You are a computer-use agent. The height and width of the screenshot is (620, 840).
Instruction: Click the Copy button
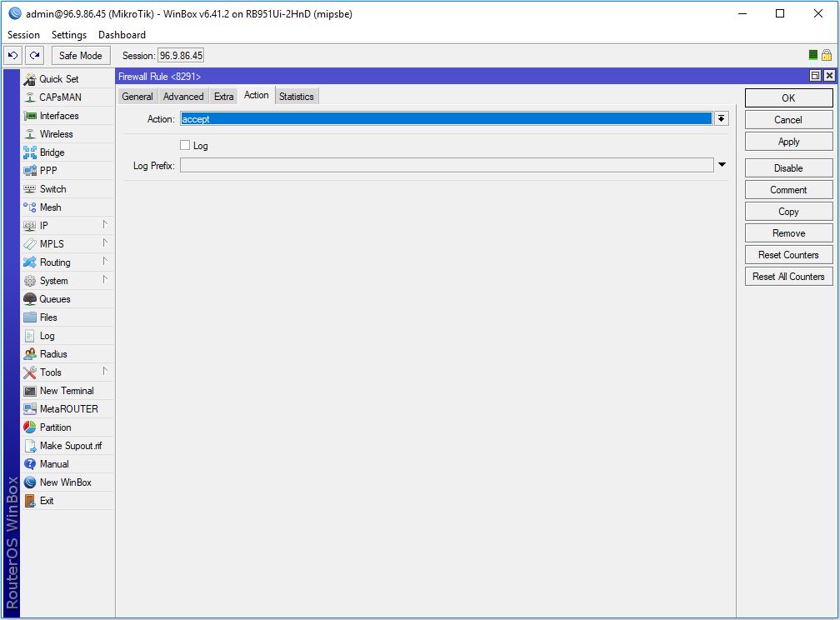(x=788, y=212)
